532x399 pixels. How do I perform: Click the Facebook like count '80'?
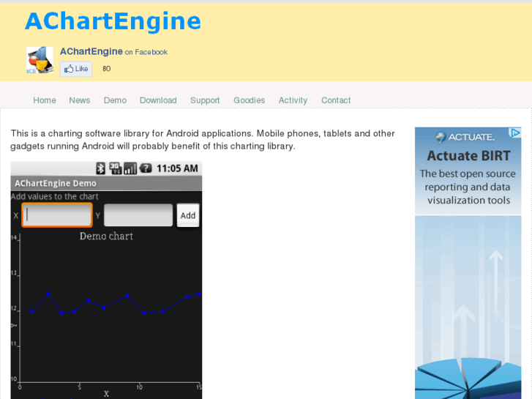(x=107, y=69)
